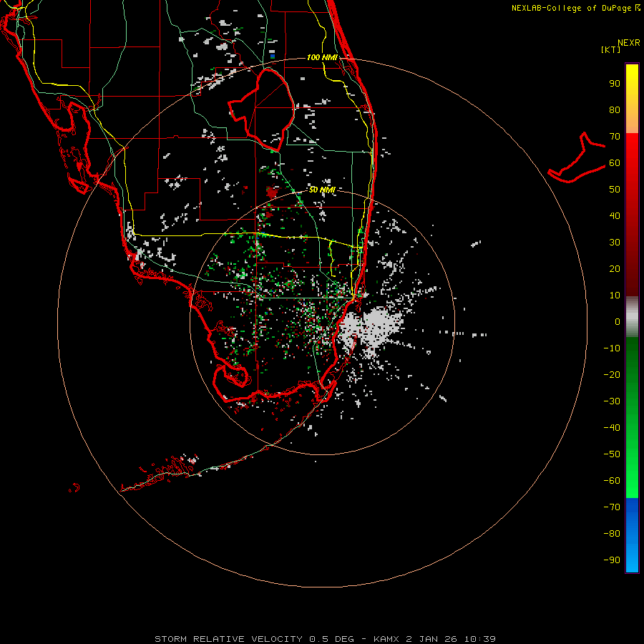Click the legend value 50
The image size is (644, 644).
pos(615,190)
